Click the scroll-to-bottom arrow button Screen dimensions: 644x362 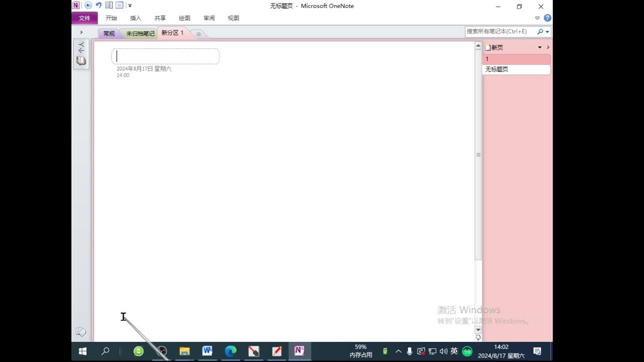coord(478,338)
